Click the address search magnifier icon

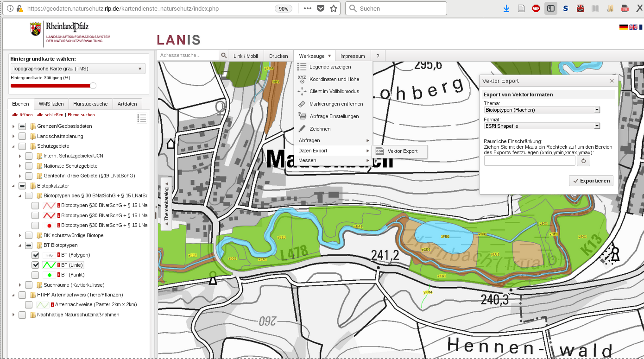(x=224, y=56)
